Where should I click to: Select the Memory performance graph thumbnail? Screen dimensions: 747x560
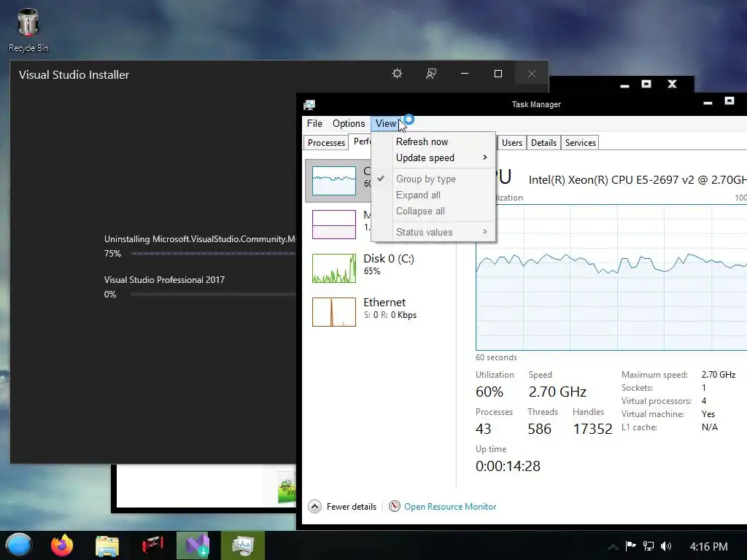click(334, 225)
